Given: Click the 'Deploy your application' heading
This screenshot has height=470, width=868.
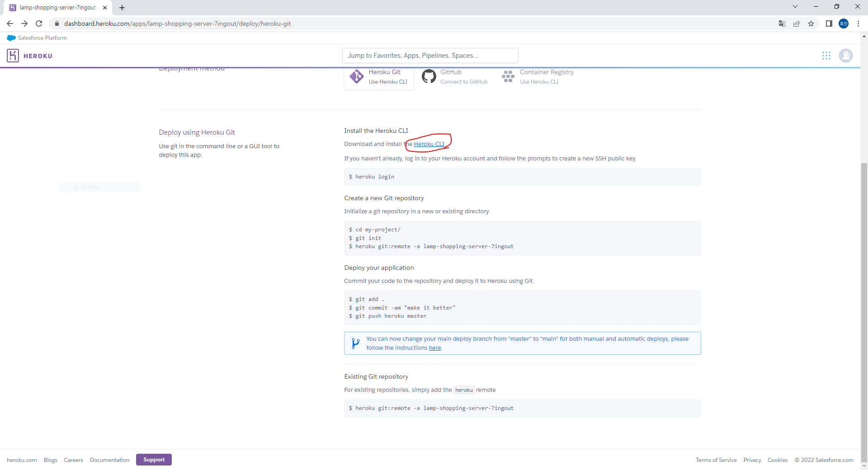Looking at the screenshot, I should pos(379,268).
